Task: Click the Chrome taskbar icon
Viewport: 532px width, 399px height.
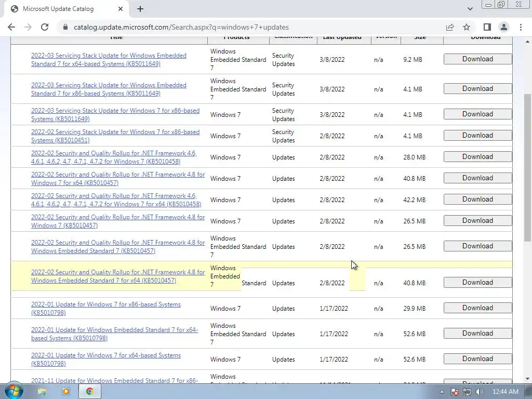Action: tap(89, 392)
